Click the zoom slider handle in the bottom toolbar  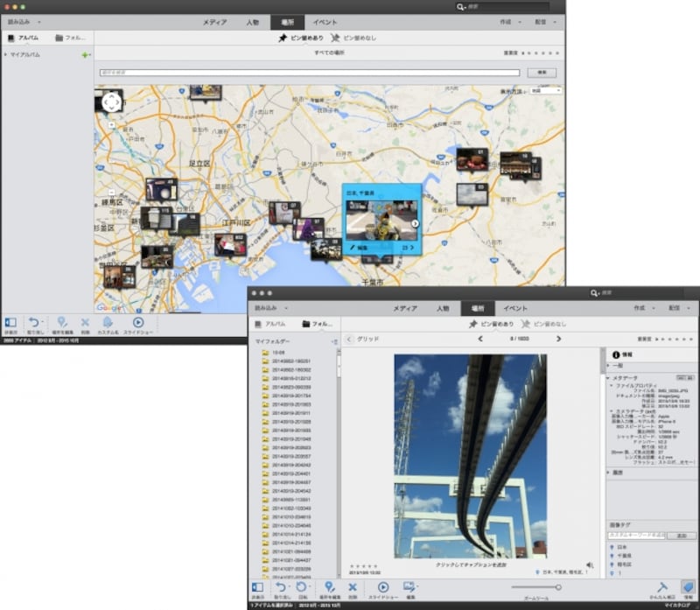(558, 587)
